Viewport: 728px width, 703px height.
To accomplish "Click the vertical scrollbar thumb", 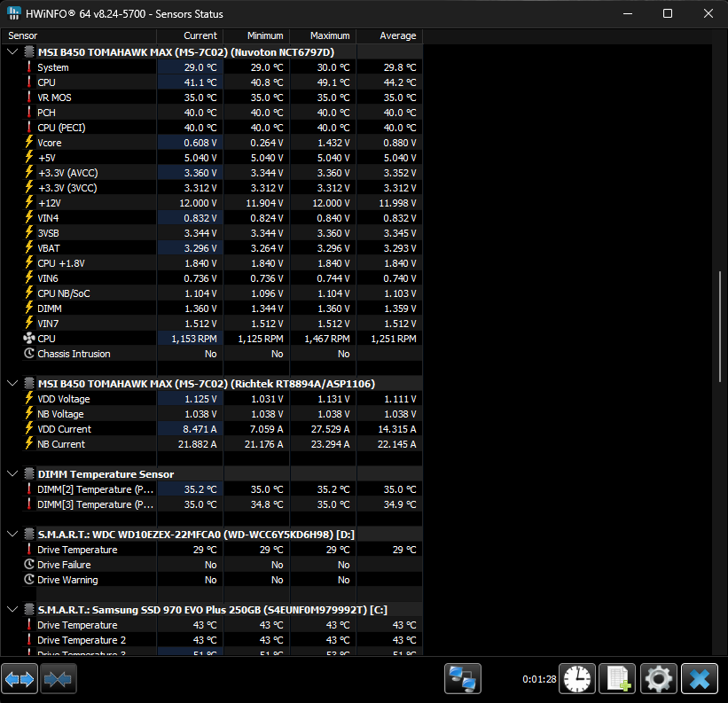I will (x=720, y=326).
